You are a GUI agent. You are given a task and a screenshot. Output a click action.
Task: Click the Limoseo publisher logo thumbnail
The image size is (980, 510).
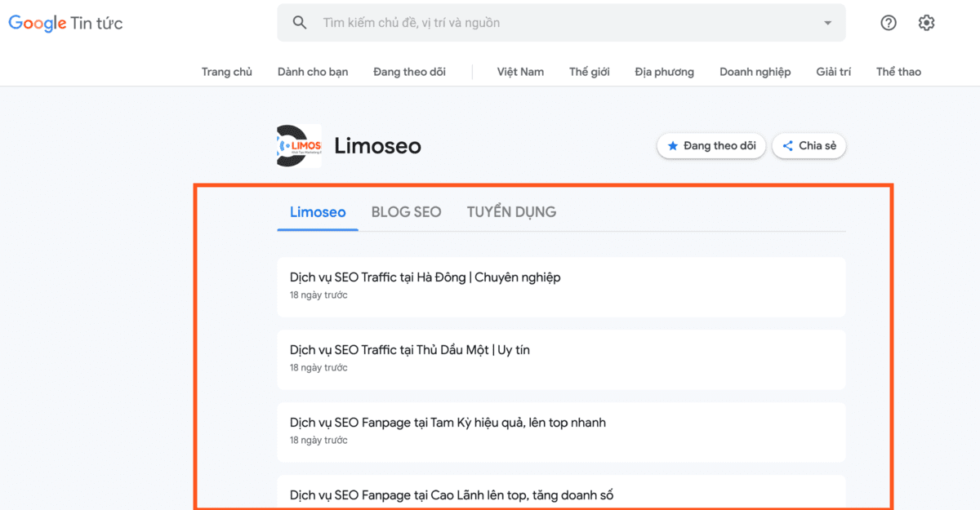coord(299,146)
